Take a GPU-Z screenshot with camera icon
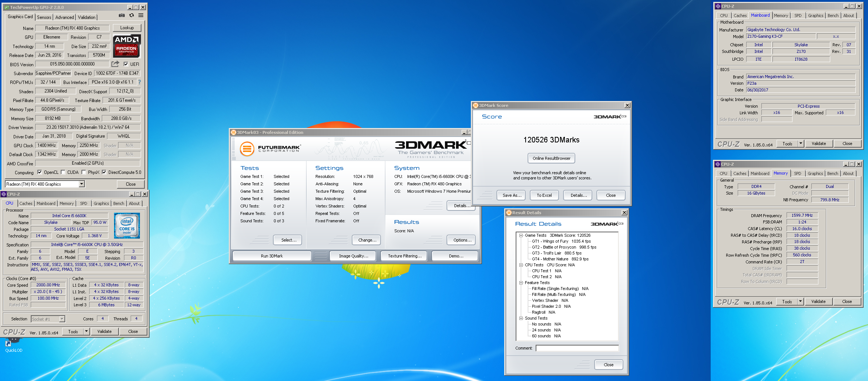This screenshot has height=381, width=868. tap(121, 16)
